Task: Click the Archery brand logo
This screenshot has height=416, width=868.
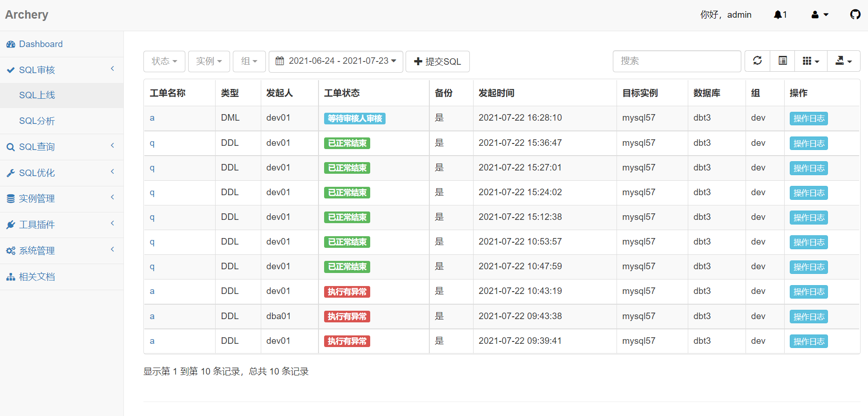Action: [27, 15]
